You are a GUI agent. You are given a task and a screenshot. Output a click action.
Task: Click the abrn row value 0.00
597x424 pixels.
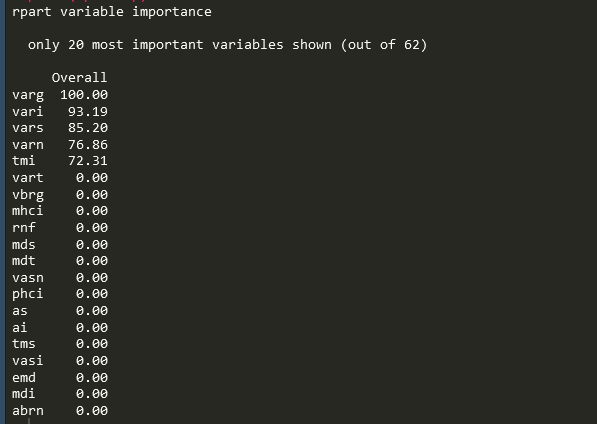(92, 411)
